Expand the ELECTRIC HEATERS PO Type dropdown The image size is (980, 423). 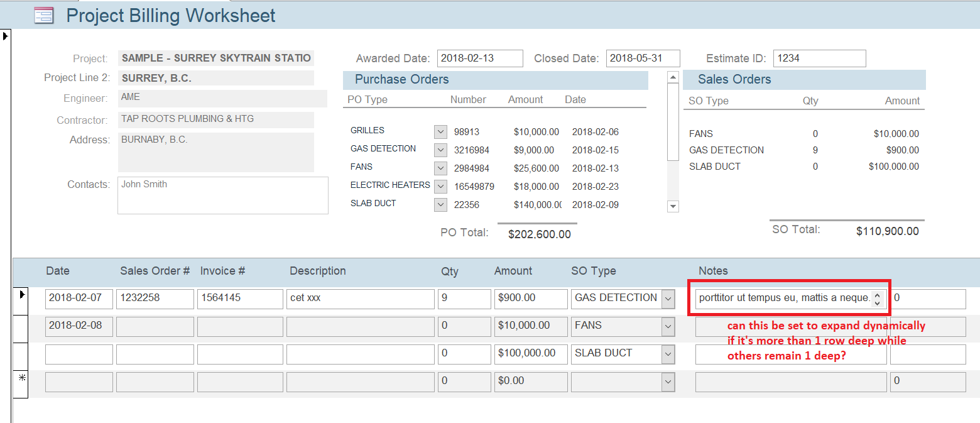440,187
